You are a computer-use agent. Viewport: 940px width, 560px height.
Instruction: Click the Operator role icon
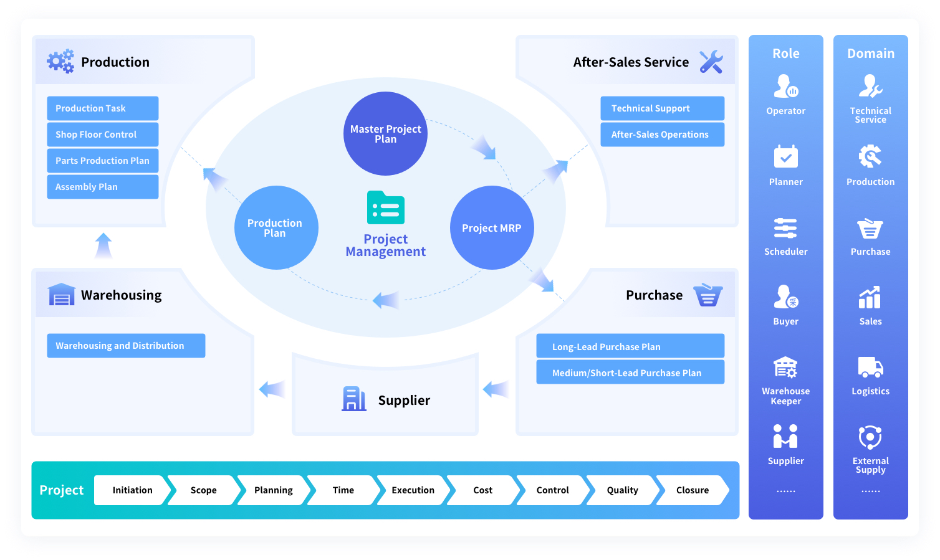click(x=785, y=87)
